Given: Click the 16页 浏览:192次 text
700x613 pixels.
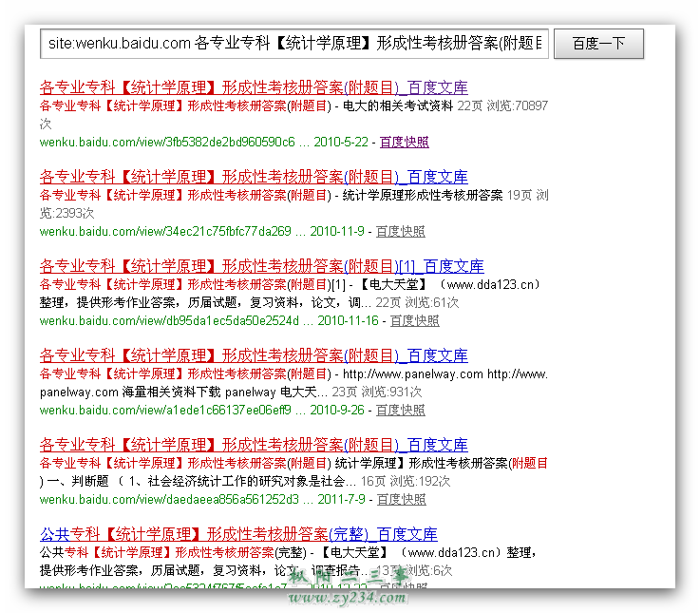Looking at the screenshot, I should point(406,481).
